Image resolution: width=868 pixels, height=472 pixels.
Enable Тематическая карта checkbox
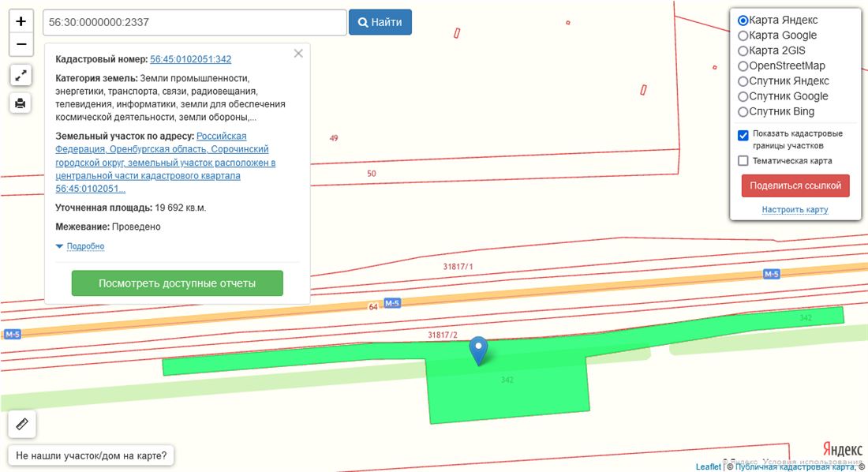tap(743, 161)
